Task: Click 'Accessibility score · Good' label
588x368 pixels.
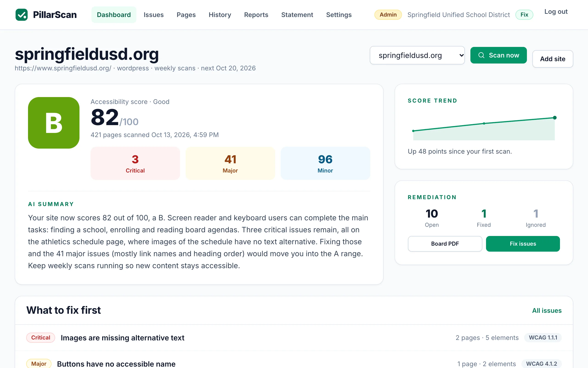Action: point(130,102)
